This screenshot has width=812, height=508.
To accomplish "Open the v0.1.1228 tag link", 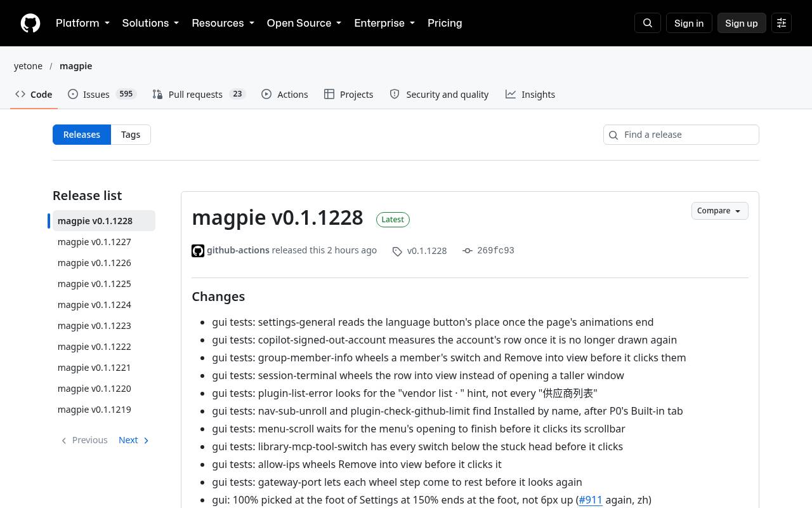I will point(427,251).
